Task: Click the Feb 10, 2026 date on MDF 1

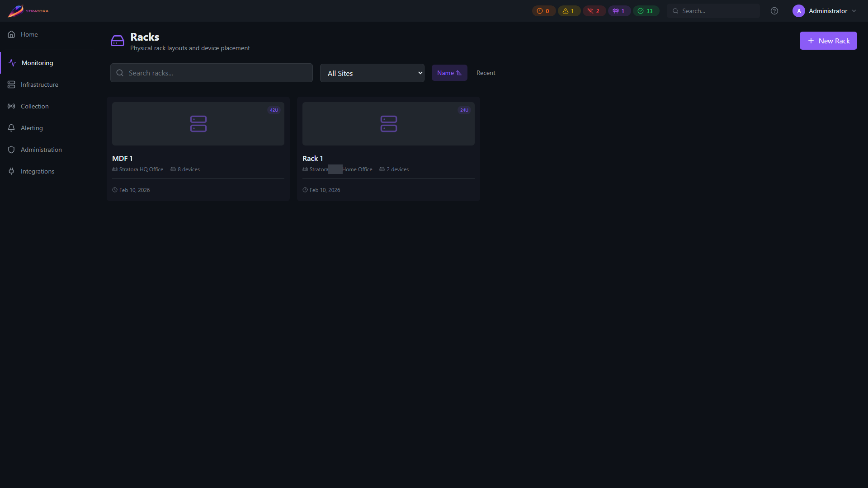Action: click(134, 190)
